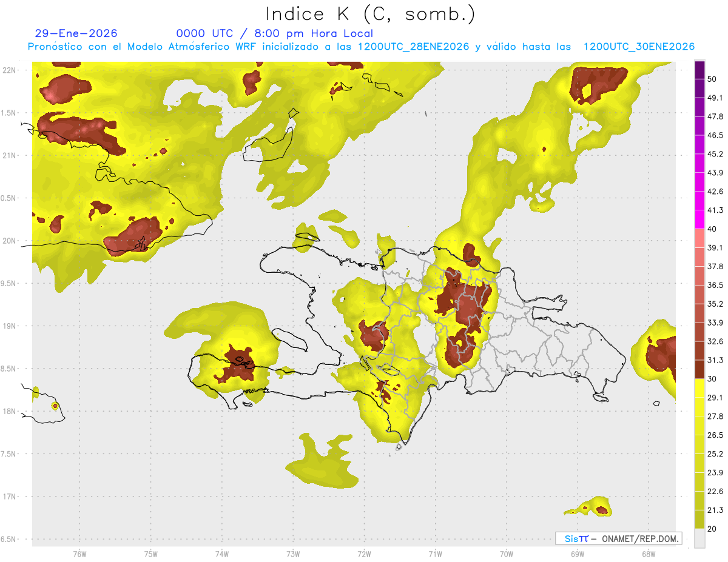Click the "74W" longitude label
The width and height of the screenshot is (728, 562).
click(x=221, y=554)
